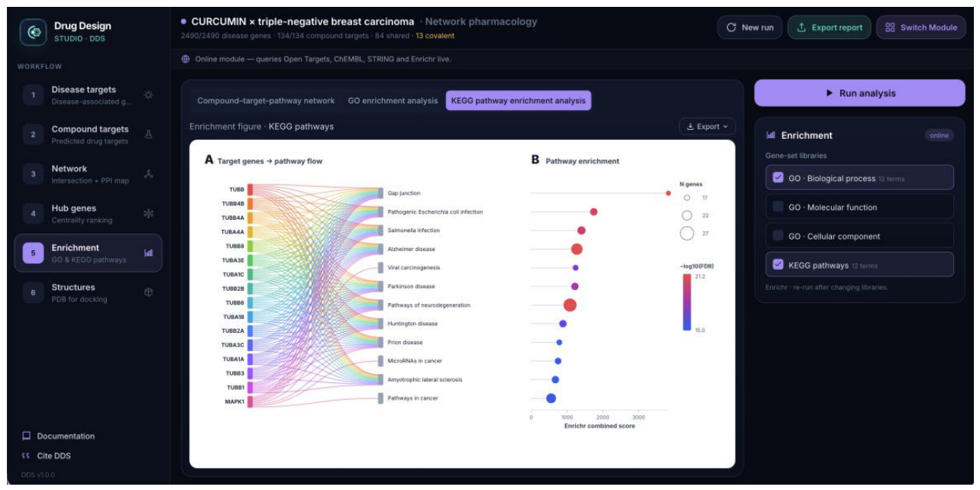Click the globe icon next to Online module
Screen dimensions: 980x490
click(186, 60)
